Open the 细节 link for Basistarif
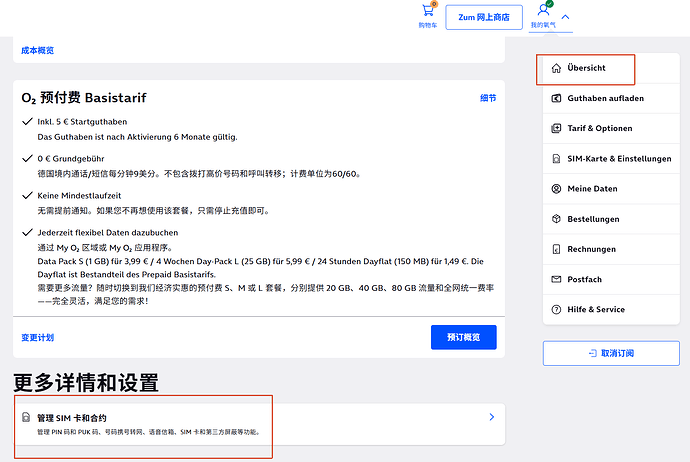Viewport: 690px width, 462px height. (x=488, y=98)
